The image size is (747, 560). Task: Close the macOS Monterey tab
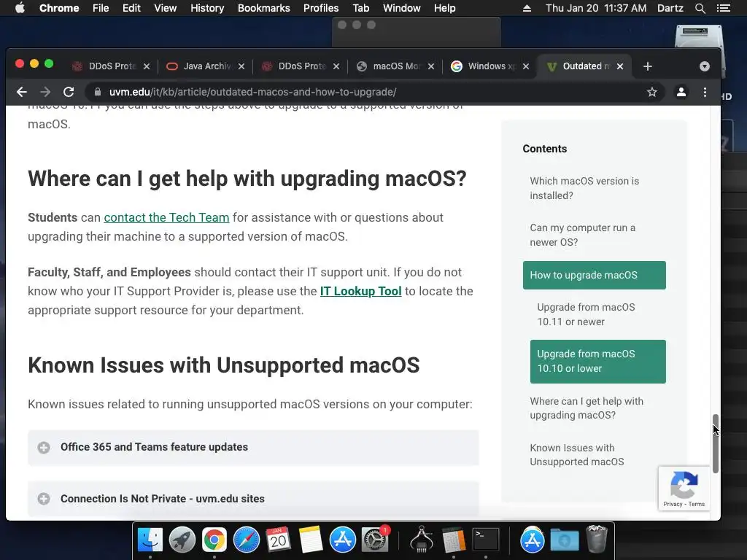pyautogui.click(x=431, y=66)
